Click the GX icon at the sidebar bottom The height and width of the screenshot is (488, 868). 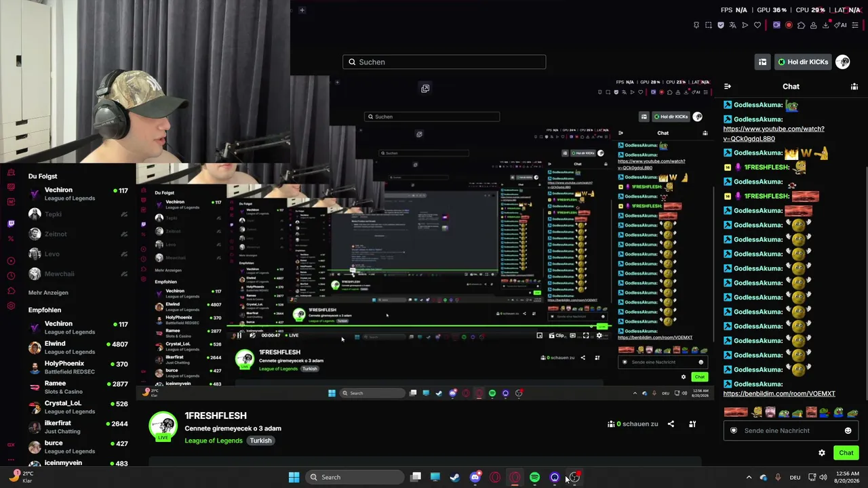click(x=11, y=445)
